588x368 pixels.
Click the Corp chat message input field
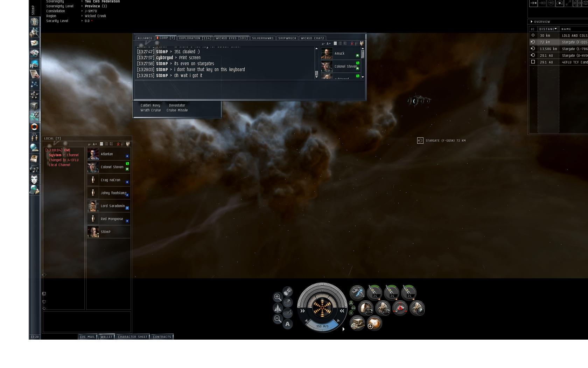coord(250,90)
